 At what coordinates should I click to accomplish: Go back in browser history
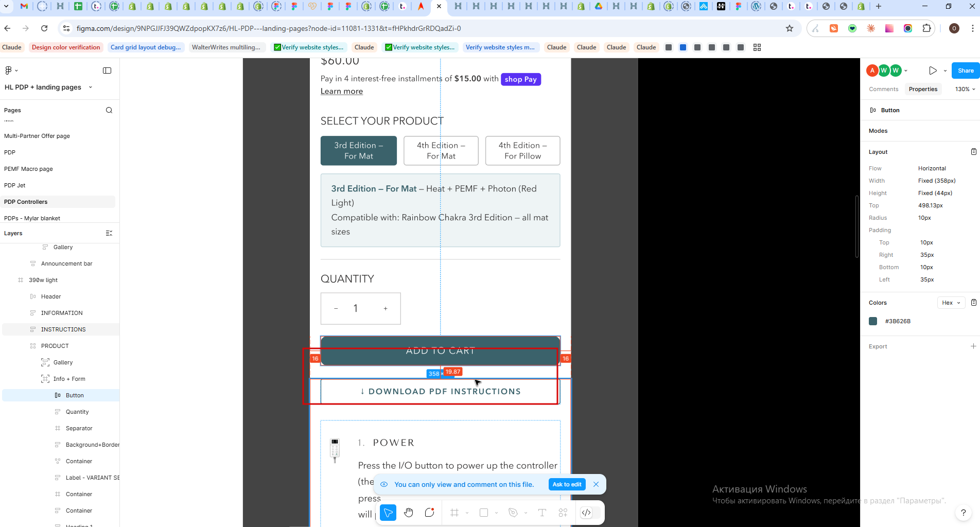pyautogui.click(x=7, y=28)
